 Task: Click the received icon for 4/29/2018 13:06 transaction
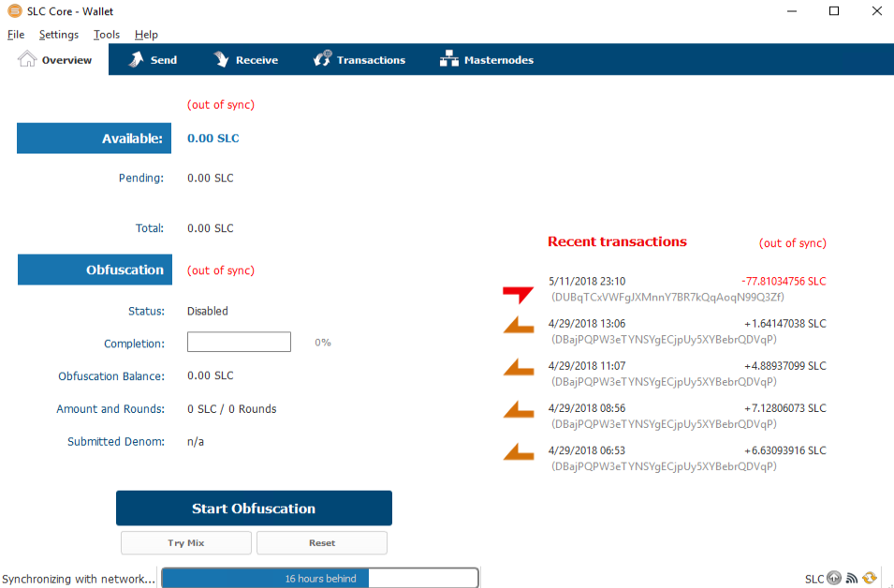[519, 325]
